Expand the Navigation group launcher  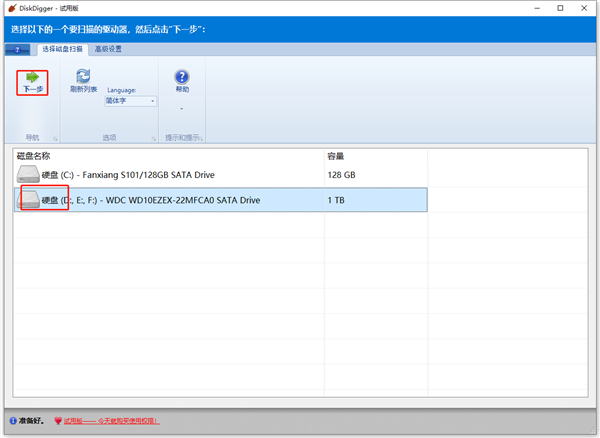click(x=54, y=138)
